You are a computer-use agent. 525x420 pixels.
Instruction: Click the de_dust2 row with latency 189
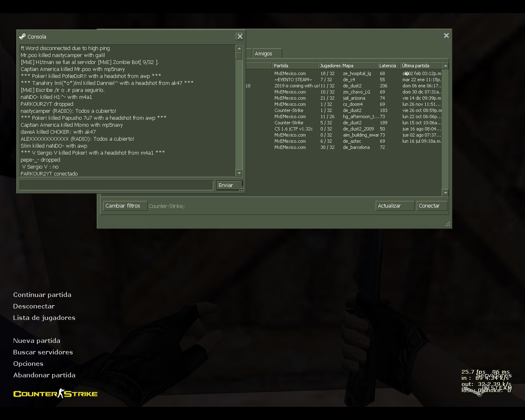coord(344,123)
